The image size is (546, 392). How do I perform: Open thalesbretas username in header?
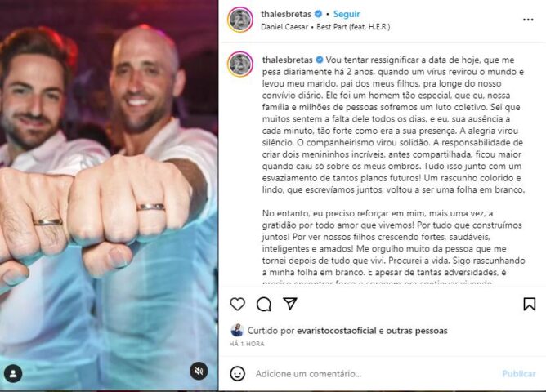tap(286, 14)
